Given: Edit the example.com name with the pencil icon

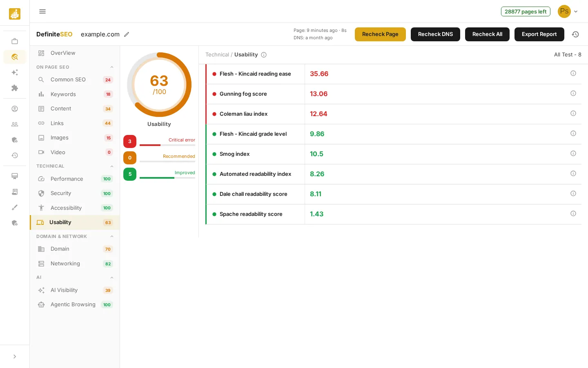Looking at the screenshot, I should [127, 34].
